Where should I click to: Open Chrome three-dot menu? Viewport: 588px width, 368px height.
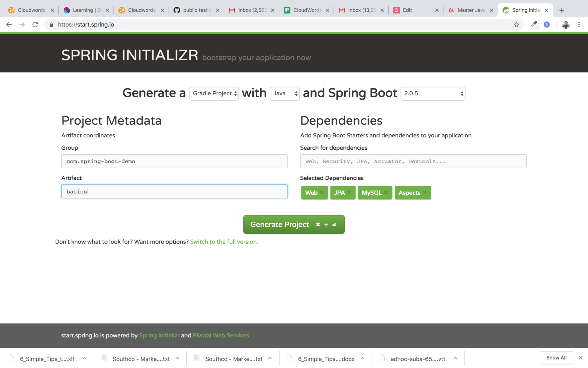579,25
